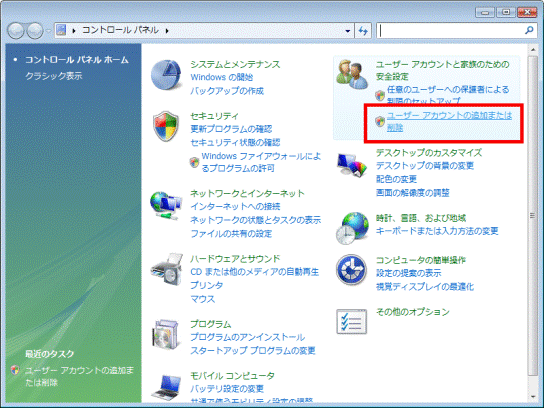The height and width of the screenshot is (408, 544).
Task: Click ユーザー アカウントの追加または削除 link in main pane
Action: pyautogui.click(x=449, y=121)
